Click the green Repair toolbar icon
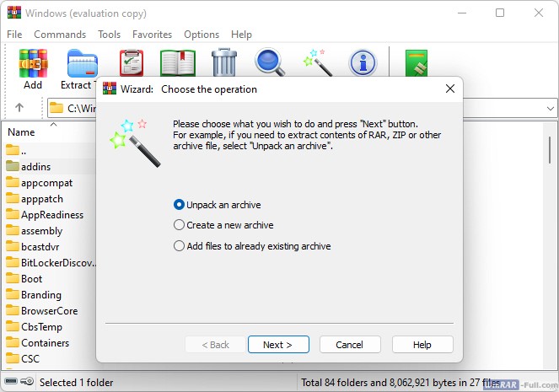 click(417, 63)
